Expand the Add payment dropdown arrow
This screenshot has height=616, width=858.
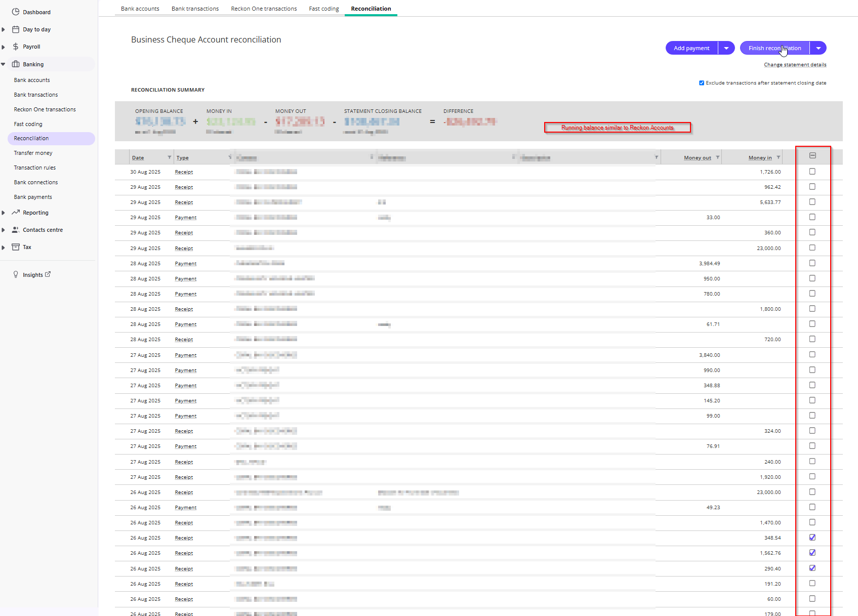[x=726, y=48]
